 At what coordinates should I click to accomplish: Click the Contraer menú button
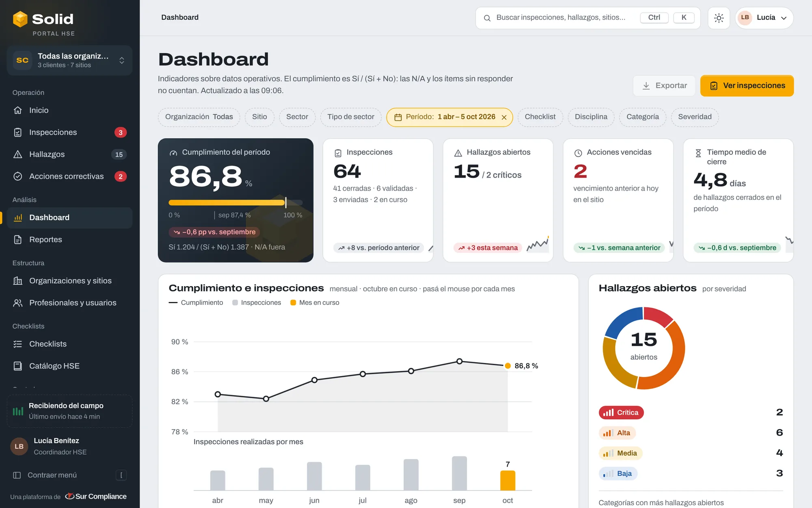click(69, 475)
